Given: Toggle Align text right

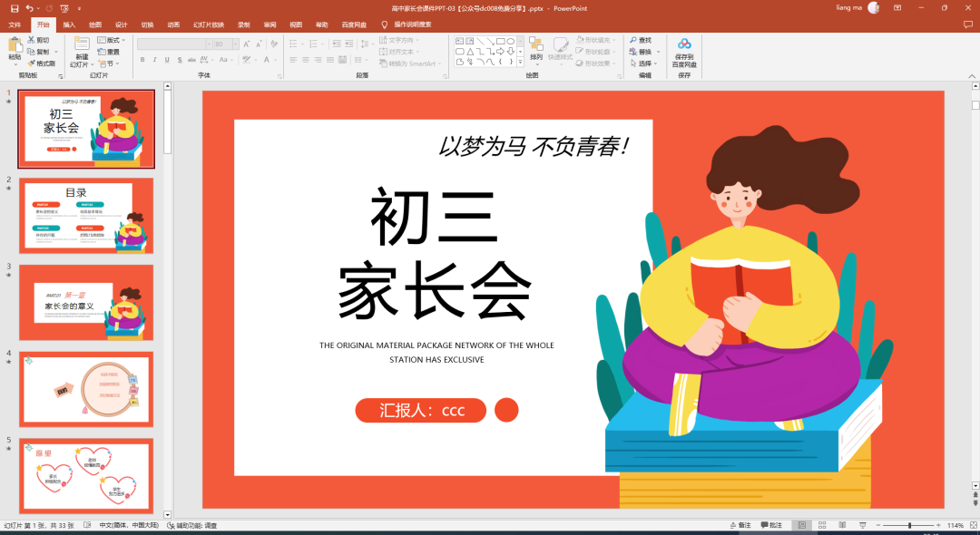Looking at the screenshot, I should tap(318, 60).
